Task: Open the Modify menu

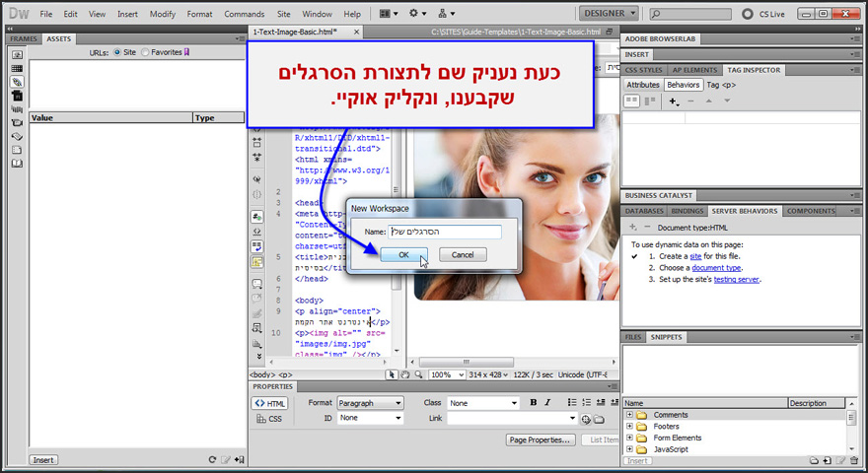Action: point(162,14)
